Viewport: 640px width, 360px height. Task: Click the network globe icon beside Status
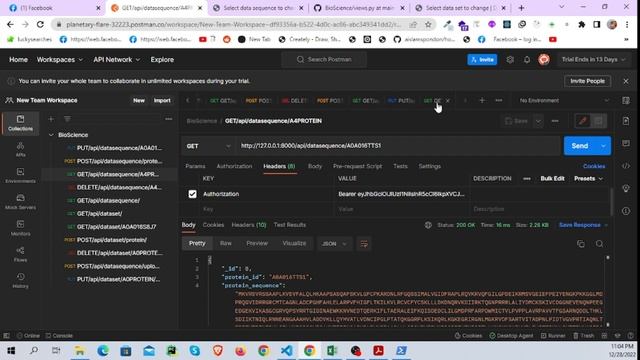click(x=428, y=225)
